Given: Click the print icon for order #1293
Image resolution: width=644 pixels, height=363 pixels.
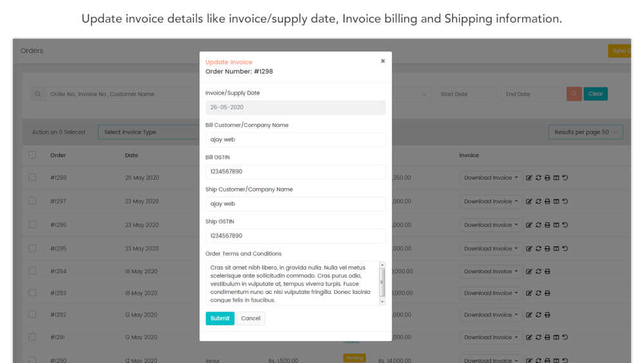Looking at the screenshot, I should coord(547,293).
